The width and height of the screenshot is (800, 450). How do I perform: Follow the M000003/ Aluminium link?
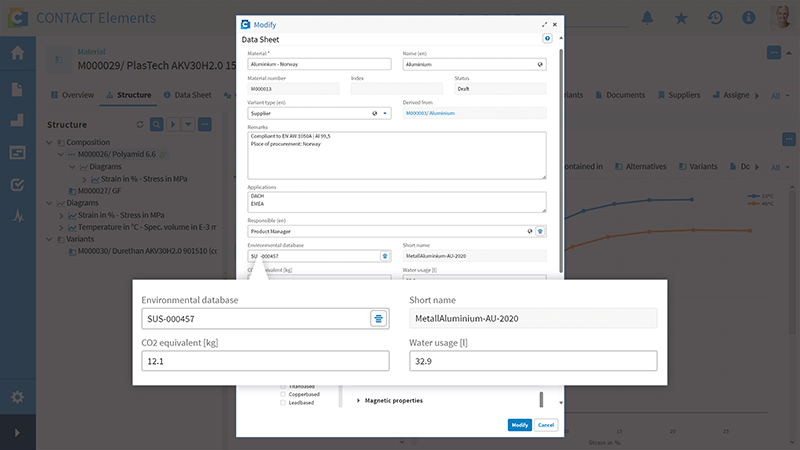[x=429, y=113]
